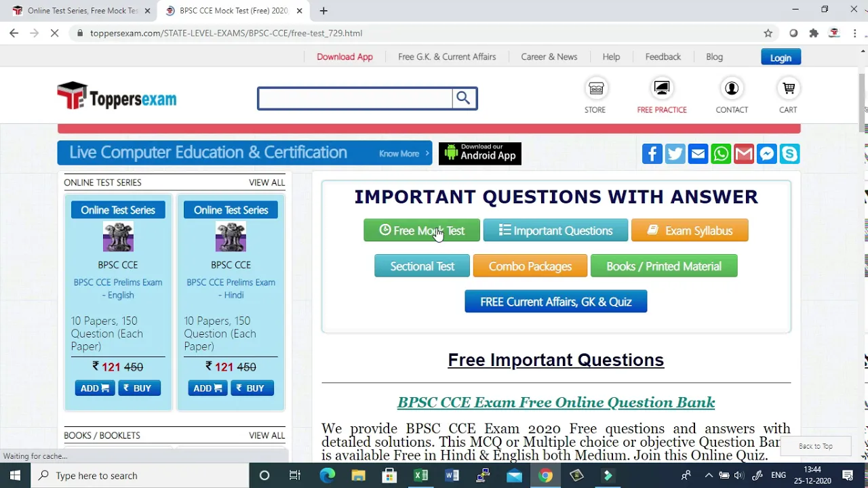This screenshot has height=488, width=868.
Task: Share on WhatsApp icon
Action: click(x=721, y=154)
